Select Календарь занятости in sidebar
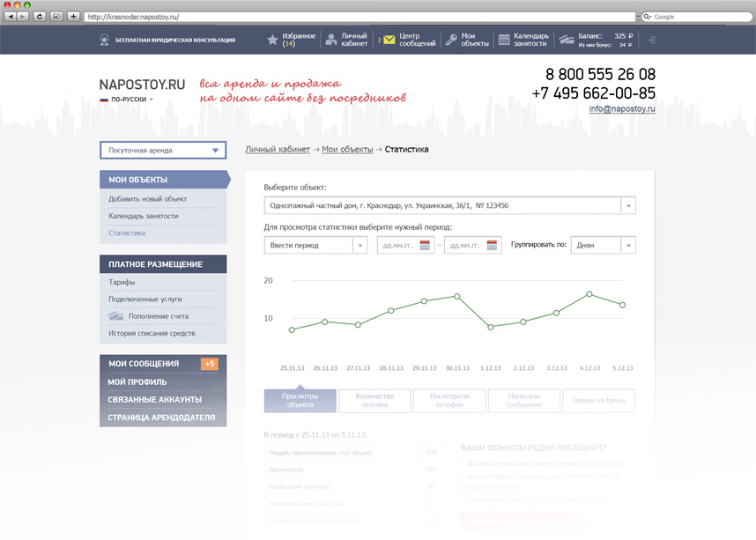The width and height of the screenshot is (756, 540). pos(144,216)
